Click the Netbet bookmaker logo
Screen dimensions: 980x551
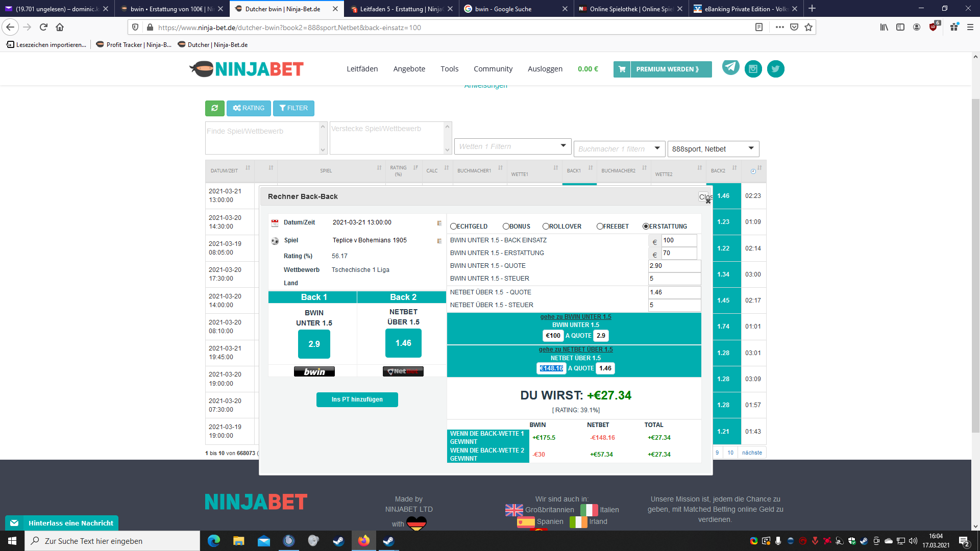click(x=403, y=371)
